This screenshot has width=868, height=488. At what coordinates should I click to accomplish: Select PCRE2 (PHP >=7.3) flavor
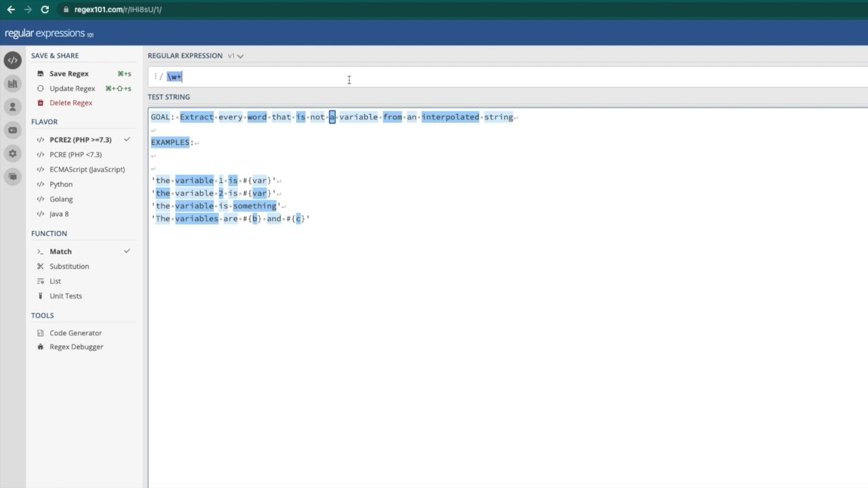pos(80,140)
